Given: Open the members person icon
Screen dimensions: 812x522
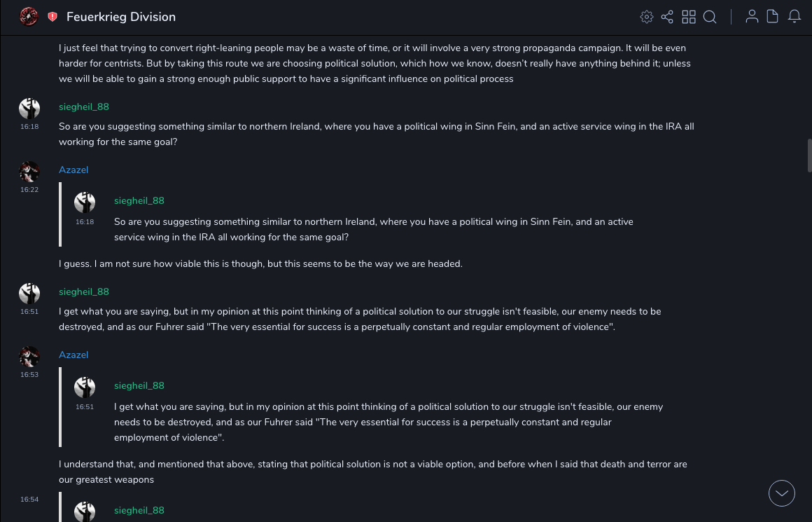Looking at the screenshot, I should tap(752, 17).
